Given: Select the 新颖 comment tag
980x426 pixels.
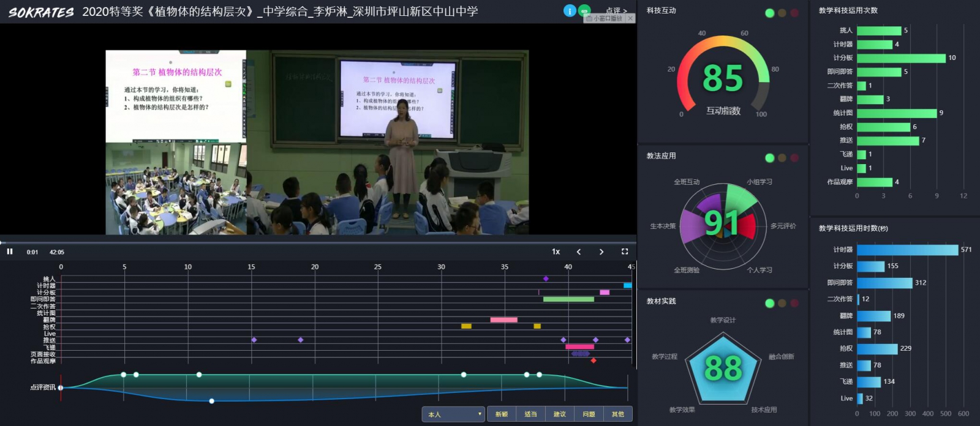Looking at the screenshot, I should coord(502,414).
